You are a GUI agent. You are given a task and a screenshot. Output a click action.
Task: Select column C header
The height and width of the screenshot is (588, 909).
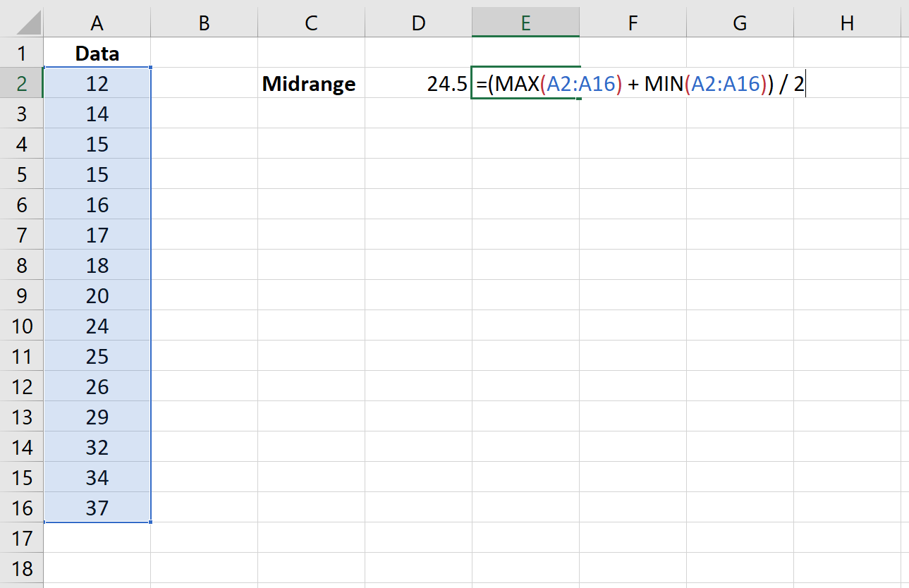tap(311, 23)
